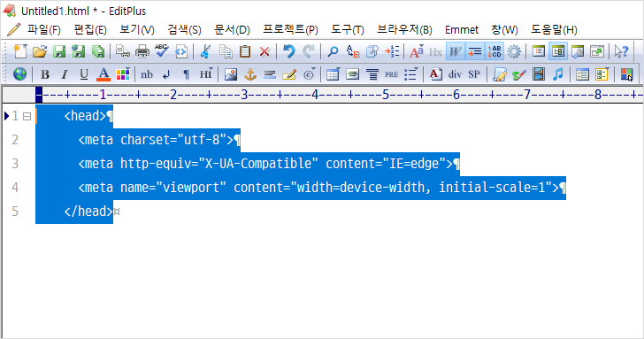Insert a paragraph tag
The image size is (644, 339).
186,74
